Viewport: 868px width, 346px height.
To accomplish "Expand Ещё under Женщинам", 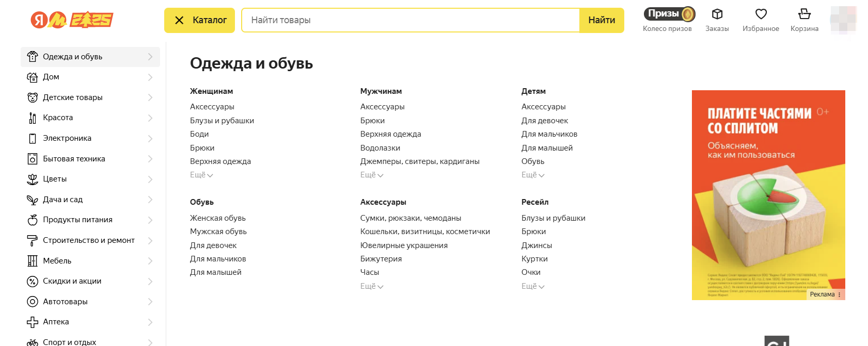I will click(x=201, y=175).
